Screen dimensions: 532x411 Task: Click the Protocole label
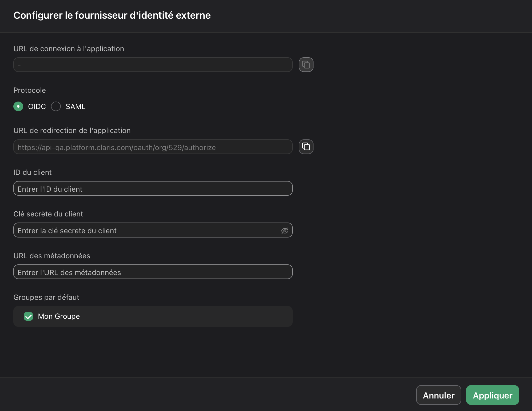click(x=29, y=90)
